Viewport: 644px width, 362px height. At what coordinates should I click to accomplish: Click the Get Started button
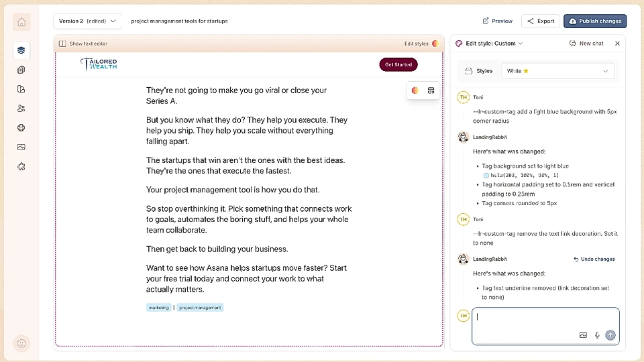(398, 64)
